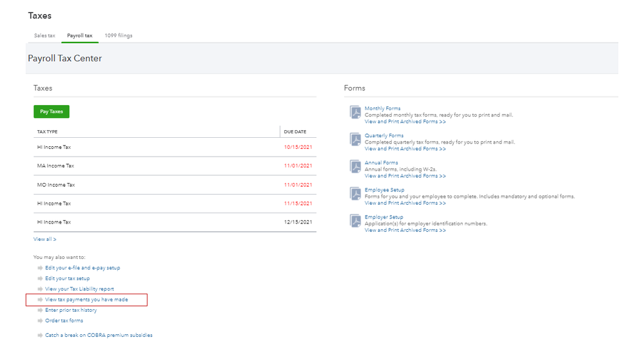
Task: View your Tax Liability report
Action: coord(79,289)
